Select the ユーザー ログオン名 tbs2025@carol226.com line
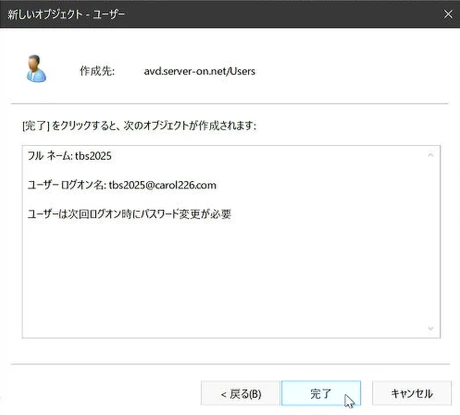The width and height of the screenshot is (460, 415). point(122,185)
